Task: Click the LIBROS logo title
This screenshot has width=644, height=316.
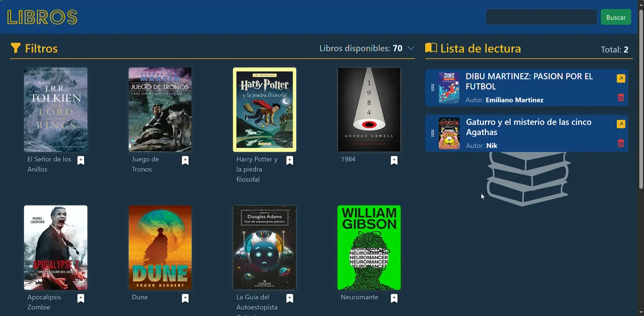Action: (x=42, y=17)
